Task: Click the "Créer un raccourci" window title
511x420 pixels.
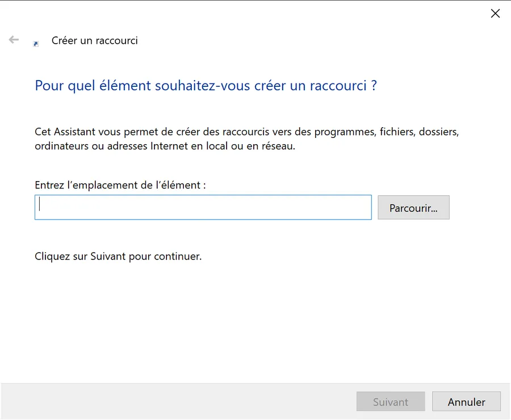Action: click(94, 40)
